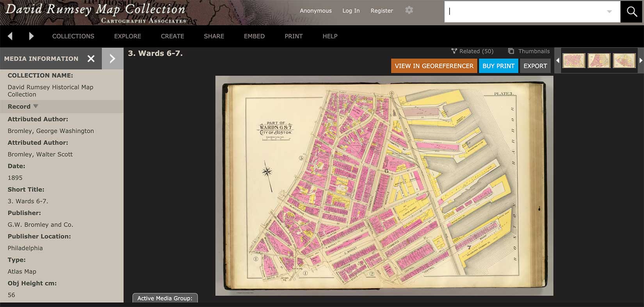The image size is (644, 307).
Task: Click the search magnifier button
Action: 632,11
